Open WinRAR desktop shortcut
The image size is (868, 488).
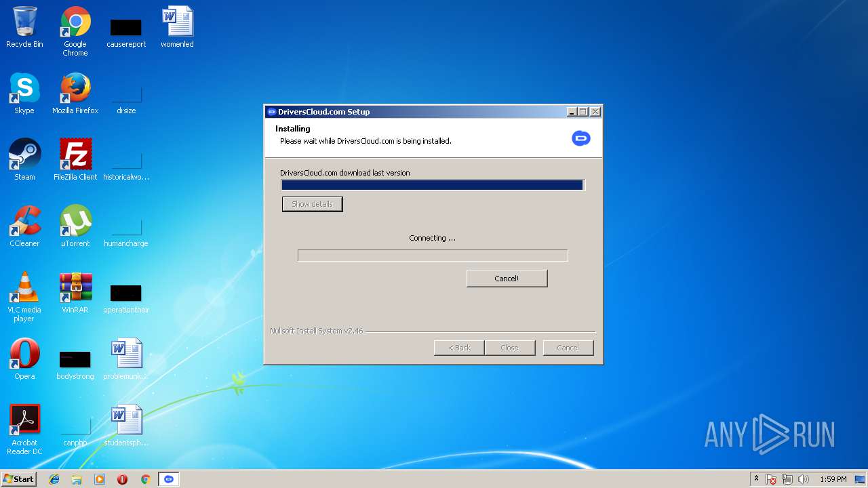(75, 293)
